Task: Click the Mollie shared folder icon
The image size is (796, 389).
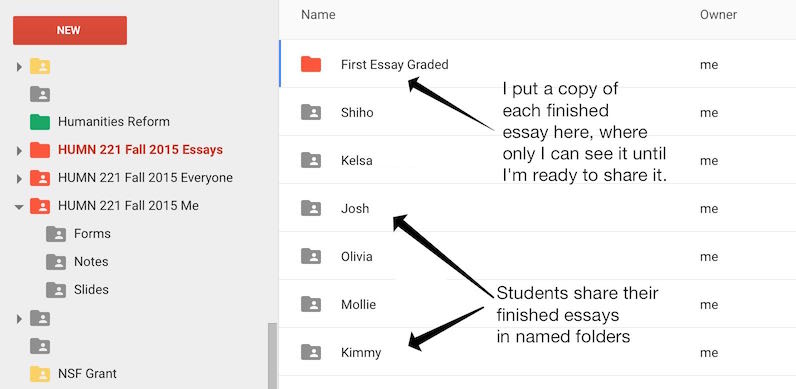Action: (311, 304)
